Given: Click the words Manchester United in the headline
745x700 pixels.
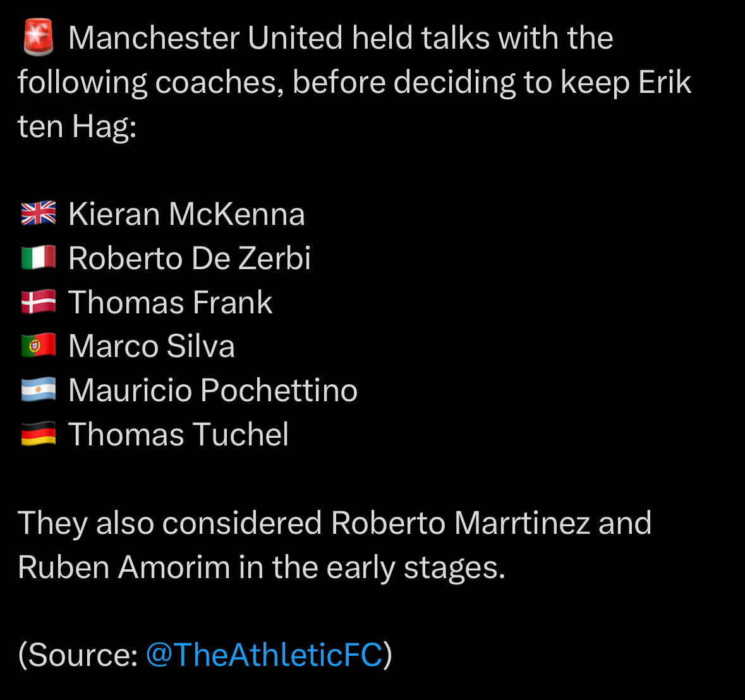Looking at the screenshot, I should click(205, 38).
